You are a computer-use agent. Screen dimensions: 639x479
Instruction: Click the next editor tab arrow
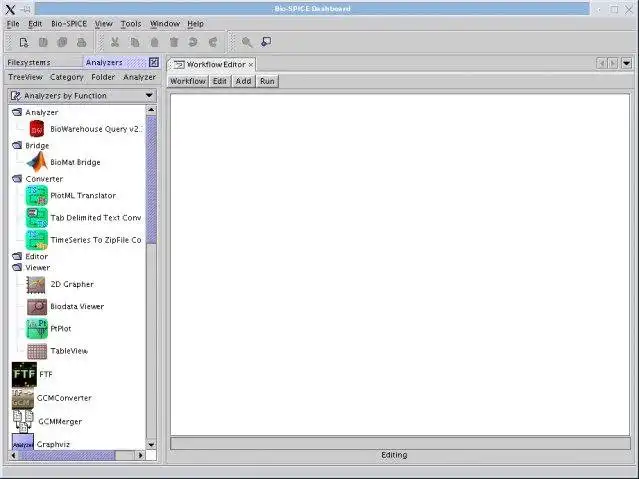coord(613,64)
